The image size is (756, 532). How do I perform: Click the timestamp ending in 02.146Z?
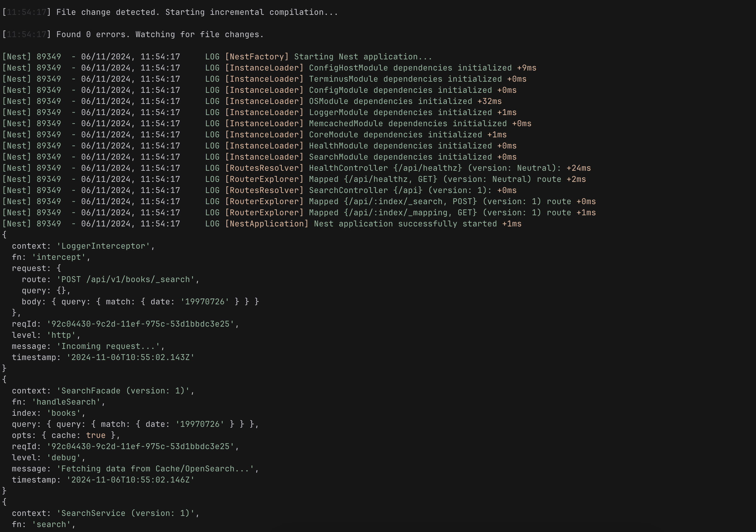[x=103, y=480]
